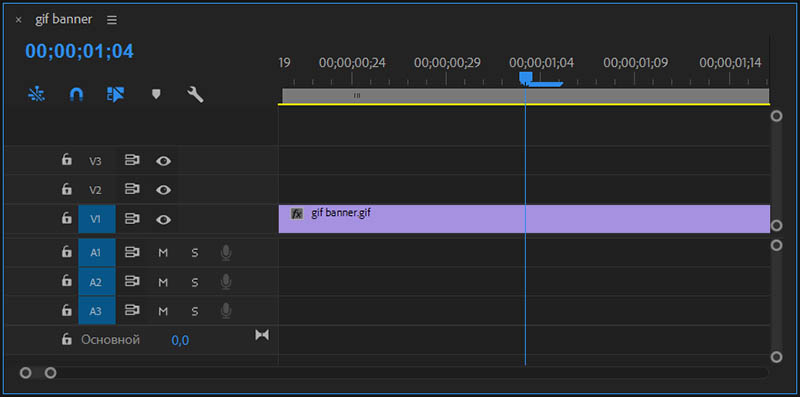Image resolution: width=800 pixels, height=397 pixels.
Task: Enable voice-over record on A2
Action: click(x=226, y=282)
